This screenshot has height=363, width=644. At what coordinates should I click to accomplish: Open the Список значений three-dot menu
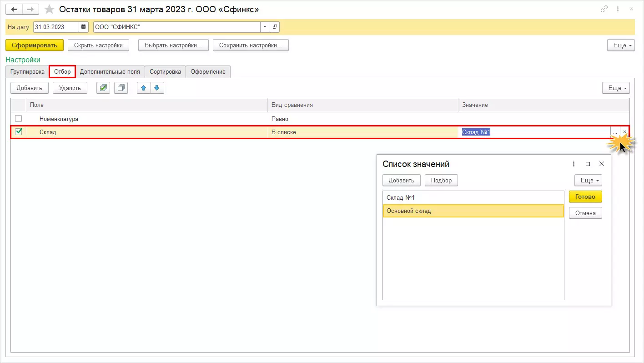[x=574, y=164]
